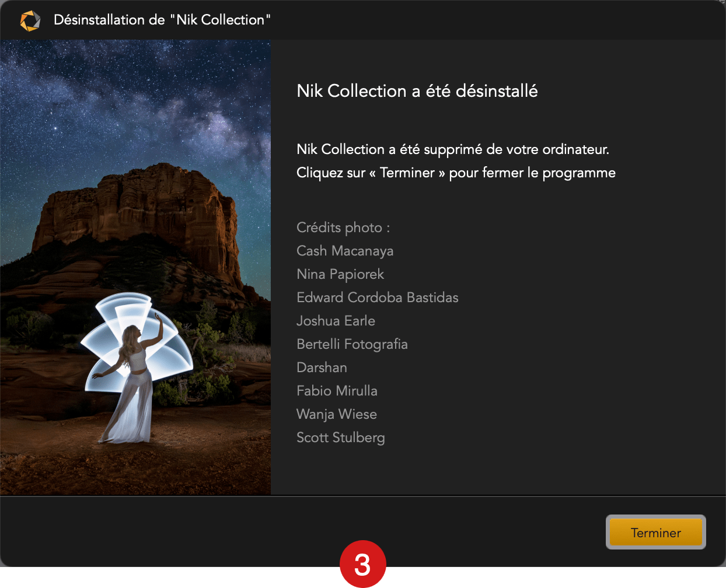The height and width of the screenshot is (588, 726).
Task: Select the credit name Edward Cordoba Bastidas
Action: pyautogui.click(x=378, y=297)
